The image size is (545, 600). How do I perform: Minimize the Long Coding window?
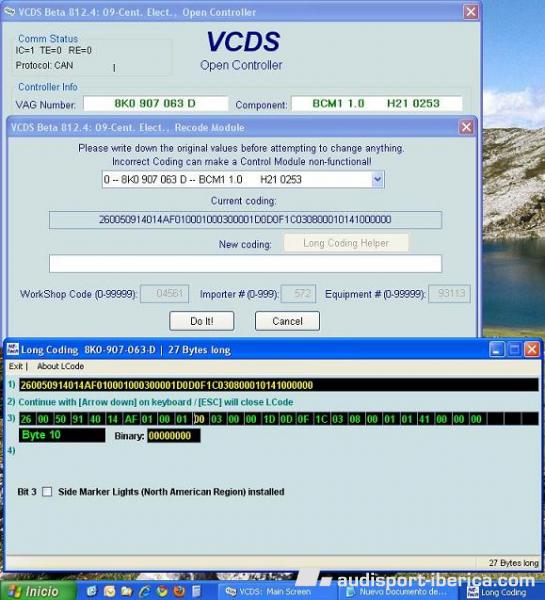pos(496,349)
